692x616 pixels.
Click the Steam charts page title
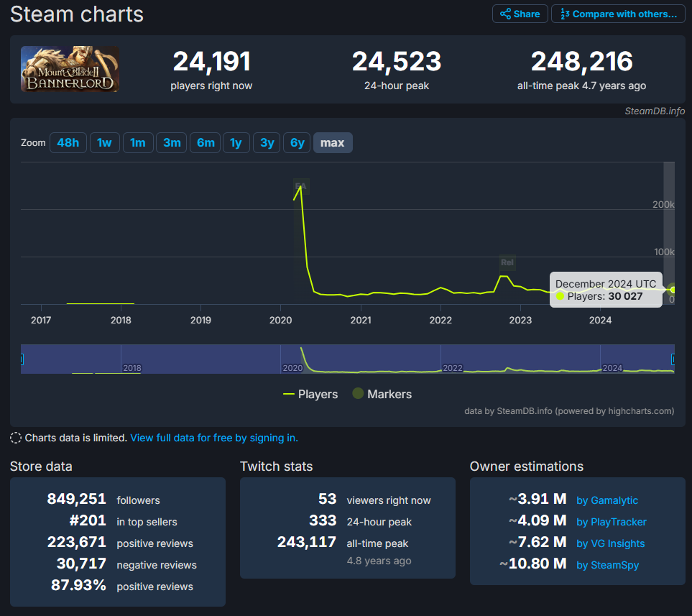click(x=77, y=14)
